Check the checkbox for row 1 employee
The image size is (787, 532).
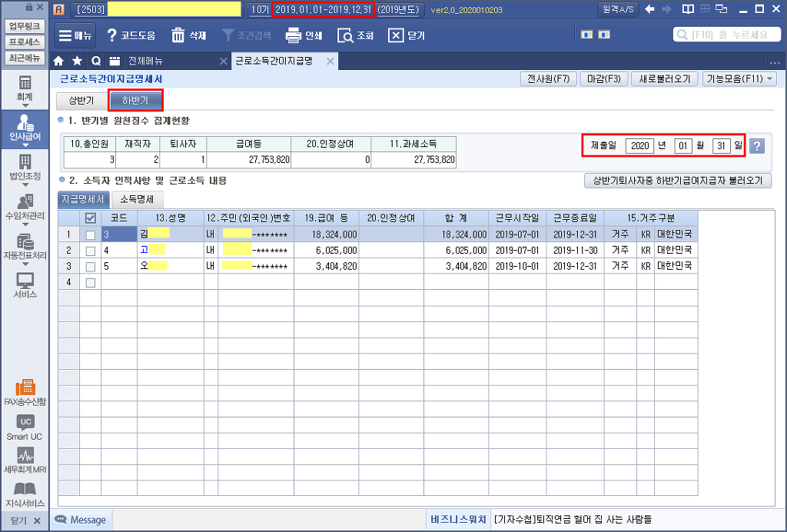click(91, 234)
